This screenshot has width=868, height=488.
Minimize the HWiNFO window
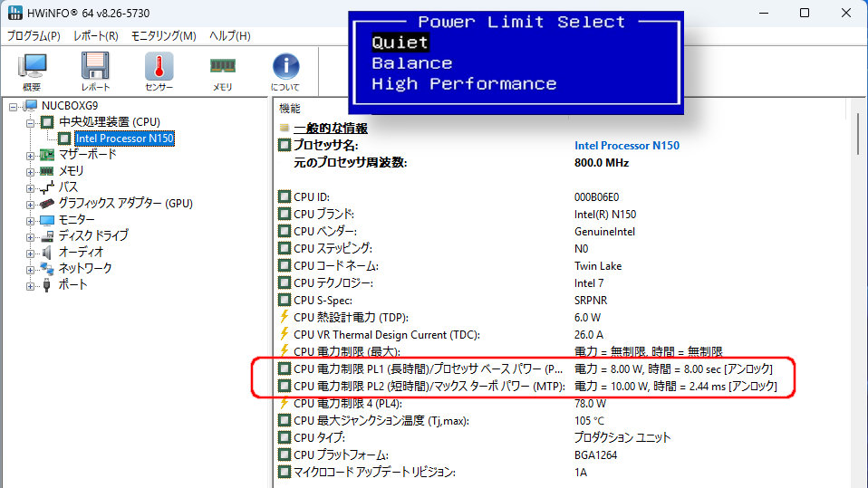point(764,13)
